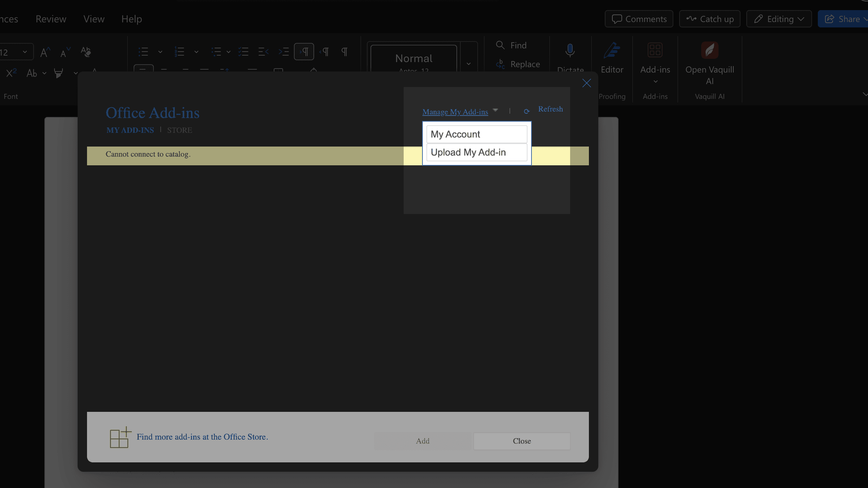Click Increase font size icon
Viewport: 868px width, 488px height.
click(45, 52)
